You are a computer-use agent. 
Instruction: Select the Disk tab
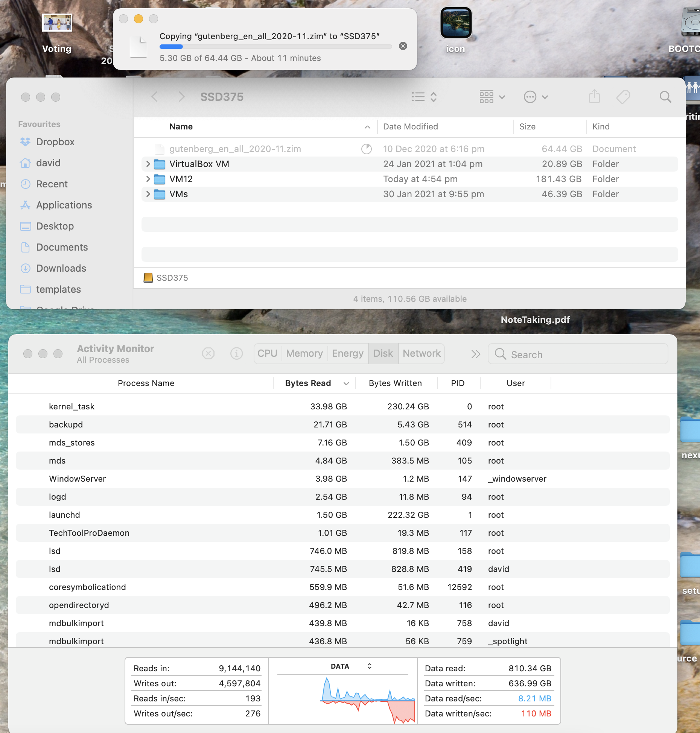(383, 353)
